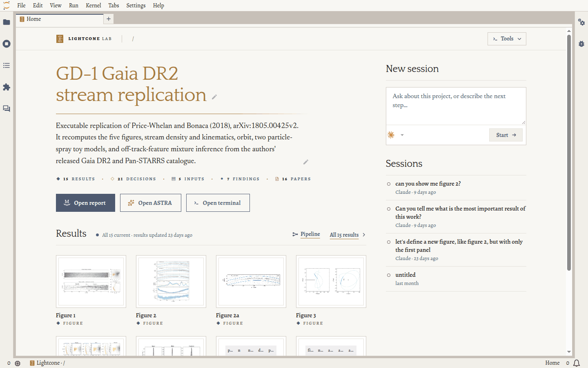Image resolution: width=588 pixels, height=368 pixels.
Task: Open the Figure 2 thumbnail
Action: click(x=171, y=281)
